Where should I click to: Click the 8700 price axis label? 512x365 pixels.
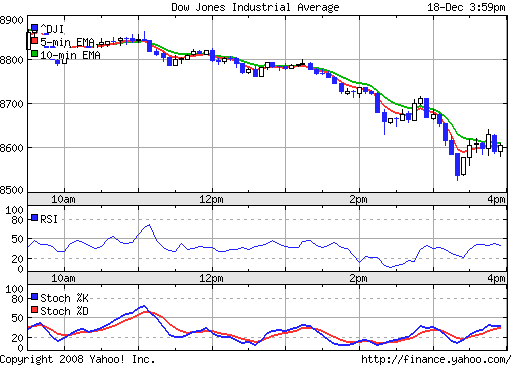[x=12, y=104]
